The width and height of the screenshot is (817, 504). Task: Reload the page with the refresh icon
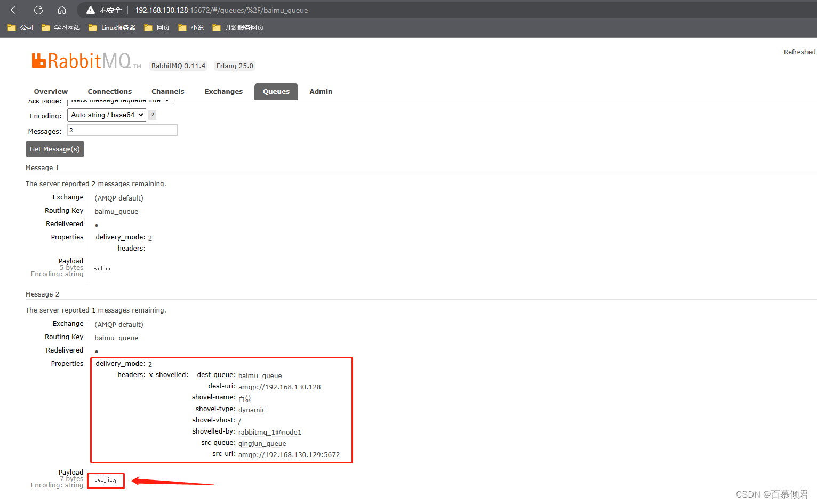point(38,10)
